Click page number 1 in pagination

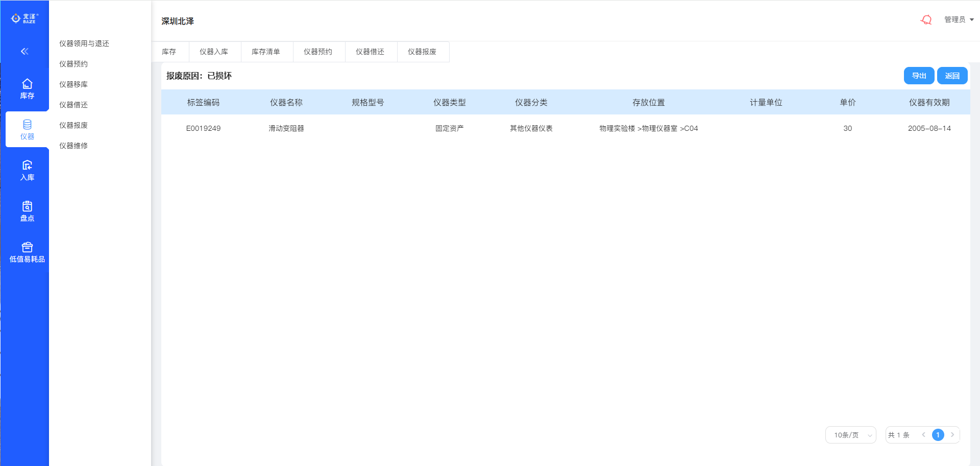pos(938,435)
